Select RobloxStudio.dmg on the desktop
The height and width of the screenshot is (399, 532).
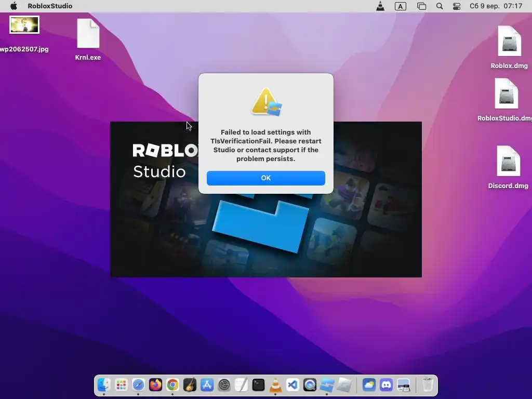[506, 94]
